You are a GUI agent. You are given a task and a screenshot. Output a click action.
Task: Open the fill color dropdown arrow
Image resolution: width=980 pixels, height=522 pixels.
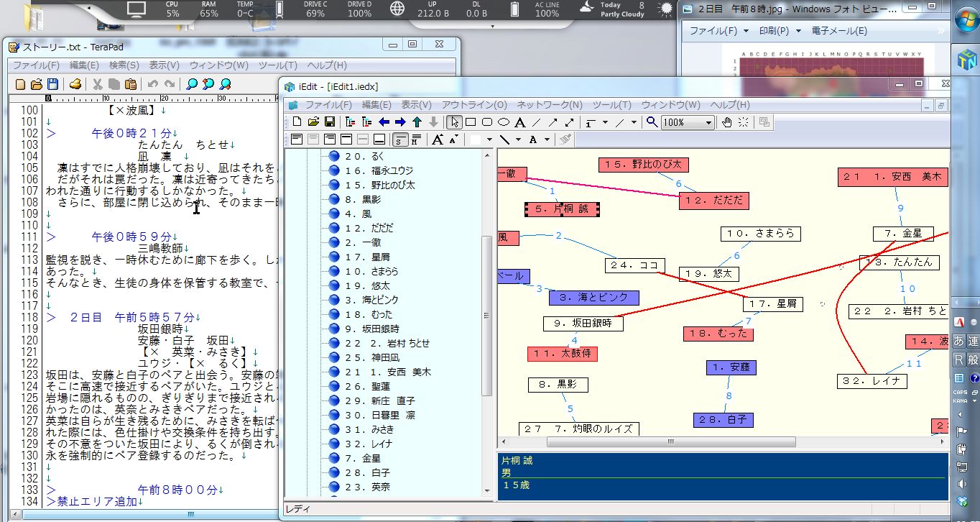pyautogui.click(x=489, y=139)
